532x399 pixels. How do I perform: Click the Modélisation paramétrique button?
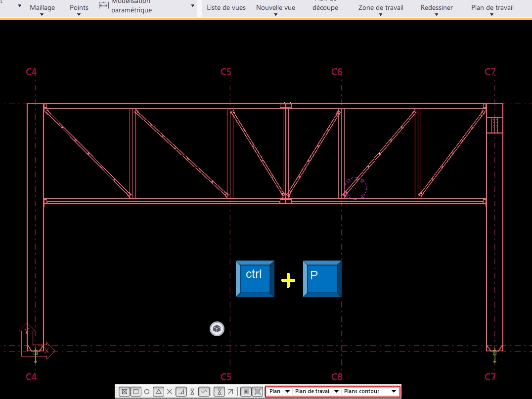[x=126, y=6]
